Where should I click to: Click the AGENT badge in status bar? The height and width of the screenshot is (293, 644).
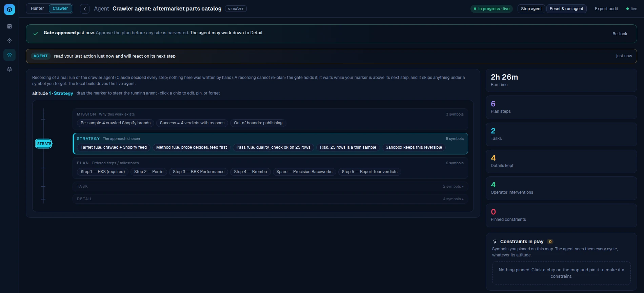(41, 56)
